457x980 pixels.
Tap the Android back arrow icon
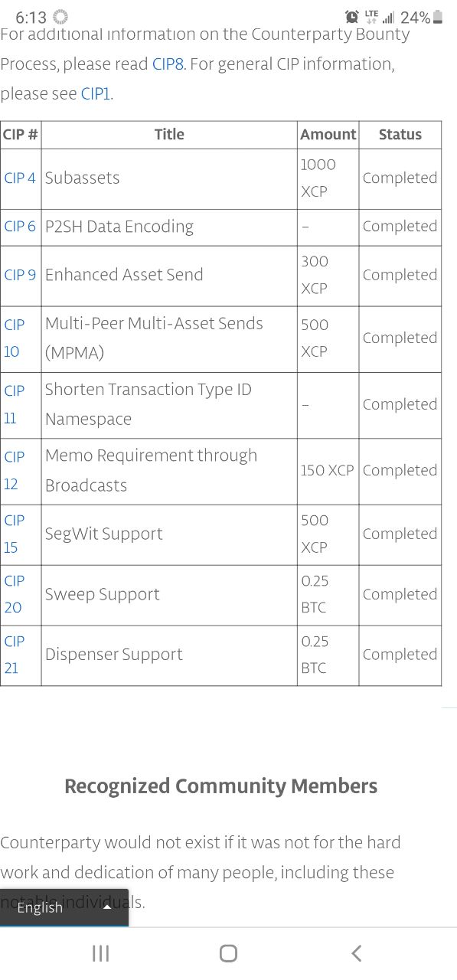point(356,953)
